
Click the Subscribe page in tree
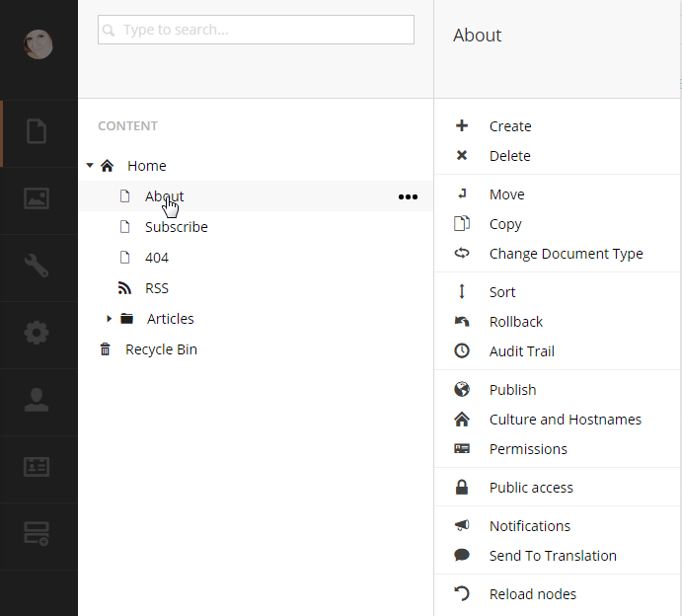click(176, 227)
